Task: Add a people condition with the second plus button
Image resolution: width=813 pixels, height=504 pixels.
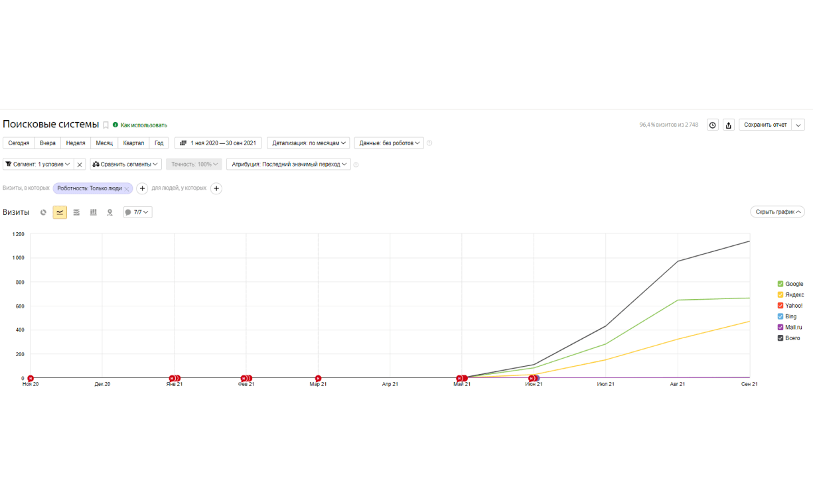Action: (x=216, y=188)
